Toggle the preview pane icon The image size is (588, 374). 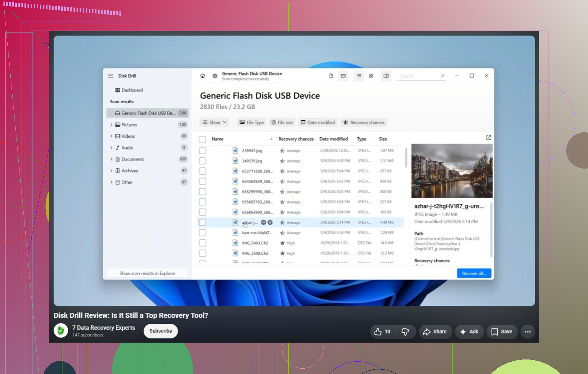pyautogui.click(x=386, y=76)
